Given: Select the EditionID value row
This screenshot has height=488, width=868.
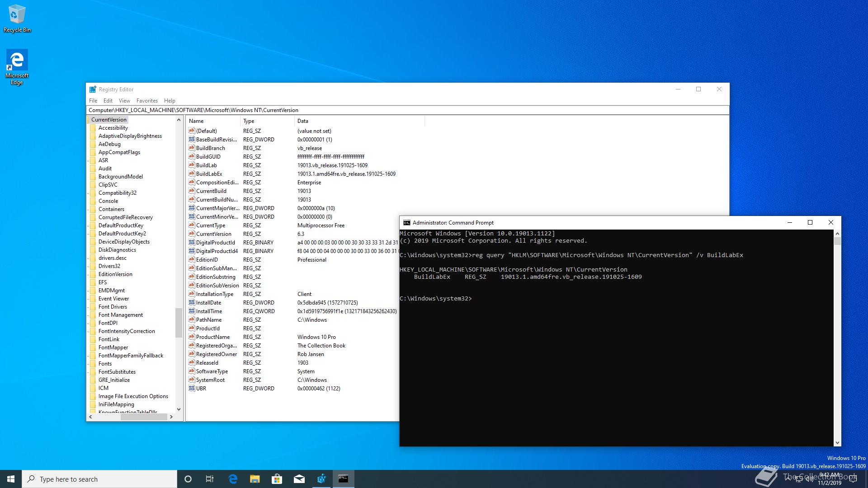Looking at the screenshot, I should [257, 260].
